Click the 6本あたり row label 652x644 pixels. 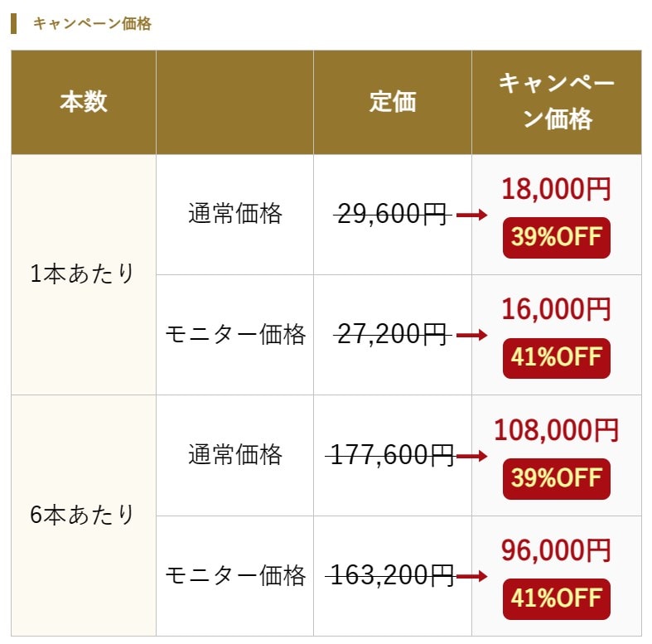82,515
